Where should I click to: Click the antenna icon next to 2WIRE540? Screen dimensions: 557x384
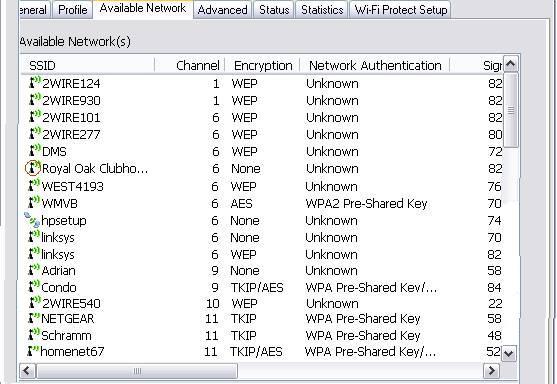[x=34, y=303]
